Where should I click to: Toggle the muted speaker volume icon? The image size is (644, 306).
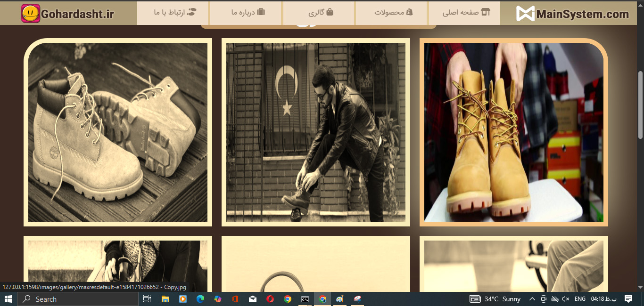point(566,299)
